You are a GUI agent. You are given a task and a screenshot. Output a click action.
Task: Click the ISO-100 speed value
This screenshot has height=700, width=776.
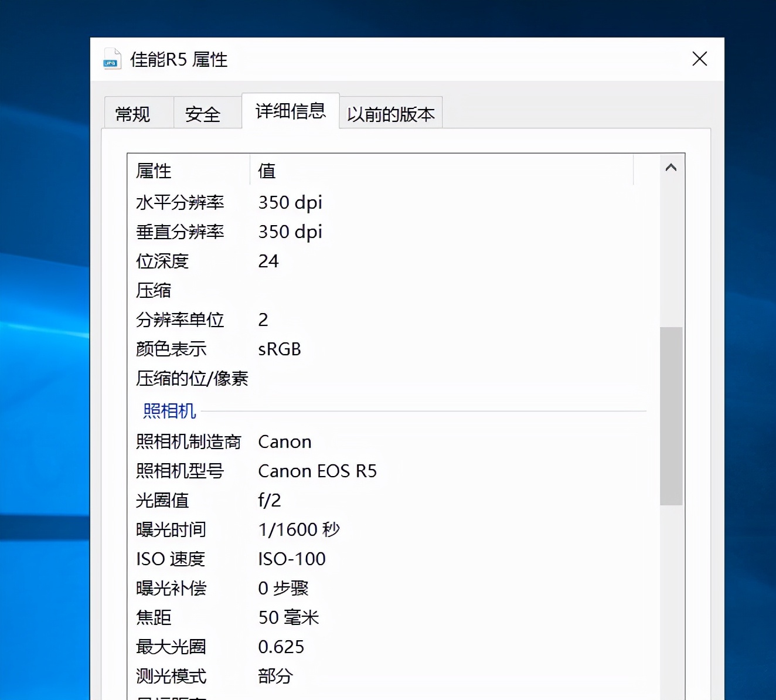tap(291, 559)
